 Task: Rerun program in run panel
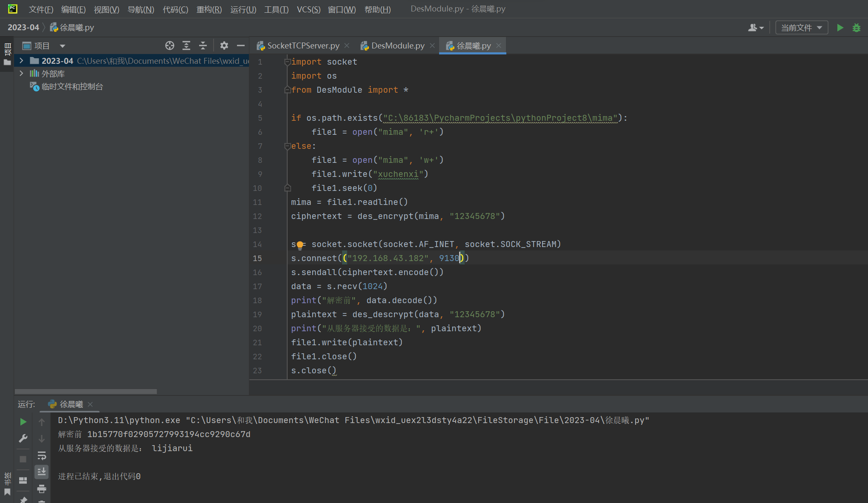(x=23, y=421)
